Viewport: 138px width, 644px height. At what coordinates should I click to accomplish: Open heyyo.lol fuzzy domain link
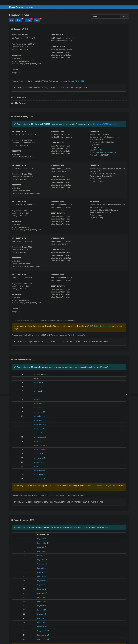pos(41,547)
